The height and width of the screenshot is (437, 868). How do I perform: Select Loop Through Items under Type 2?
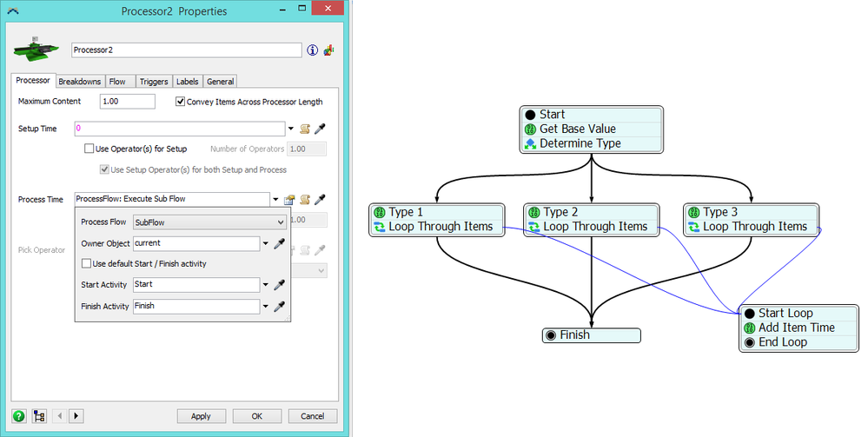pos(591,227)
